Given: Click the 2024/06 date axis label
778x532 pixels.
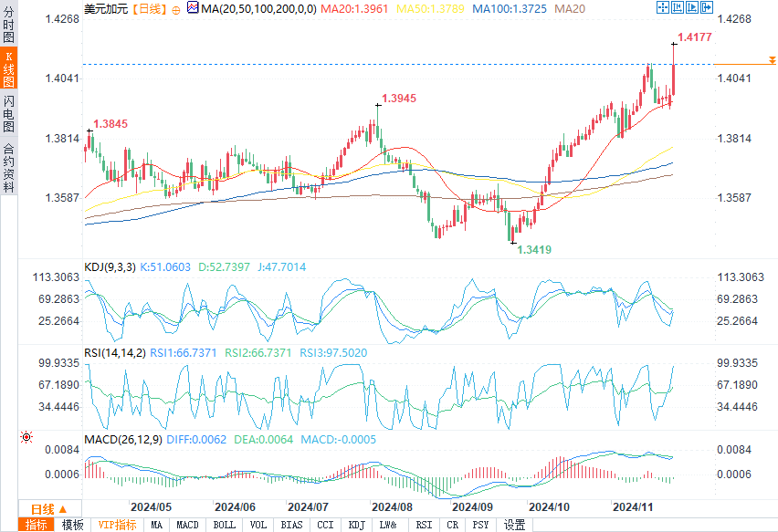Looking at the screenshot, I should point(235,507).
